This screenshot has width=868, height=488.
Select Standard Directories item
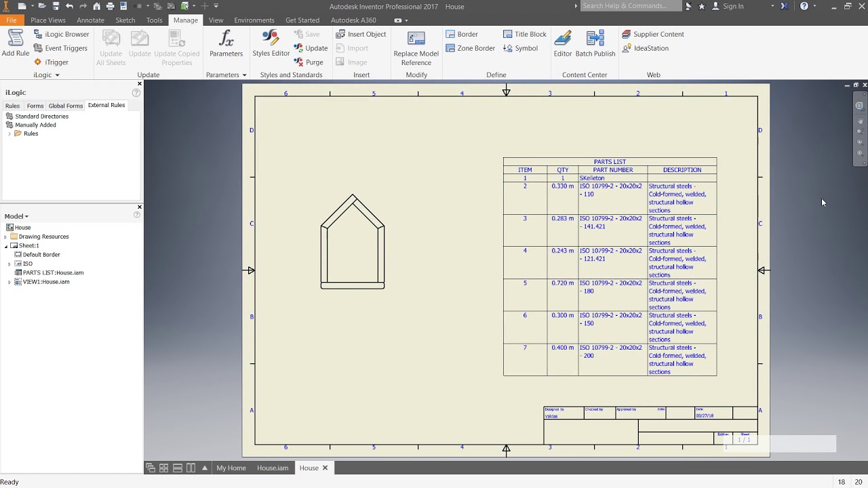[x=37, y=117]
